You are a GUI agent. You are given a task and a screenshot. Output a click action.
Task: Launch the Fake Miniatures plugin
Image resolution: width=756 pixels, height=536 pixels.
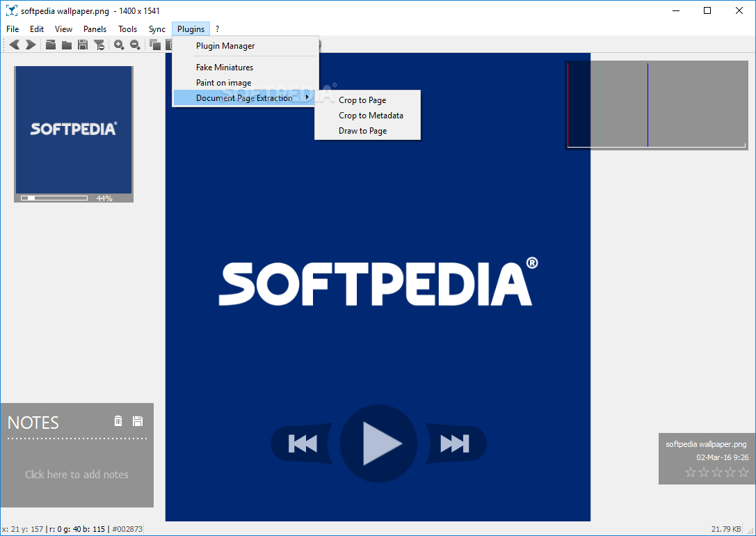245,67
